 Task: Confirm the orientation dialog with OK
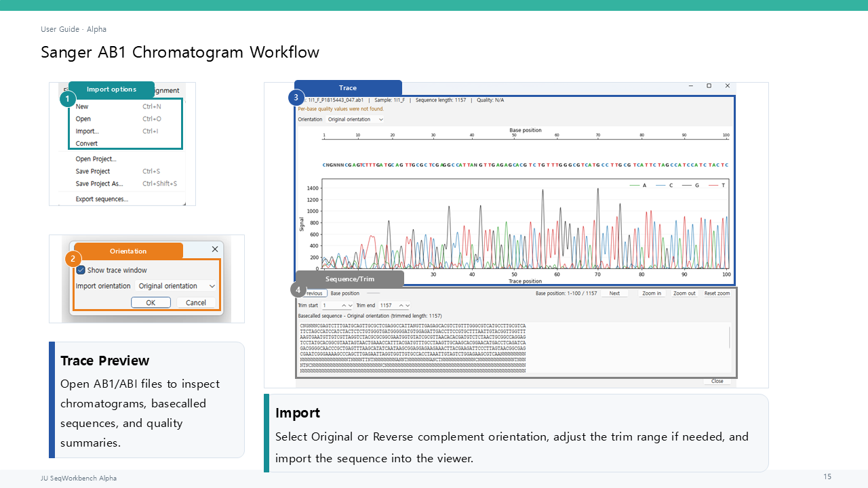point(151,303)
